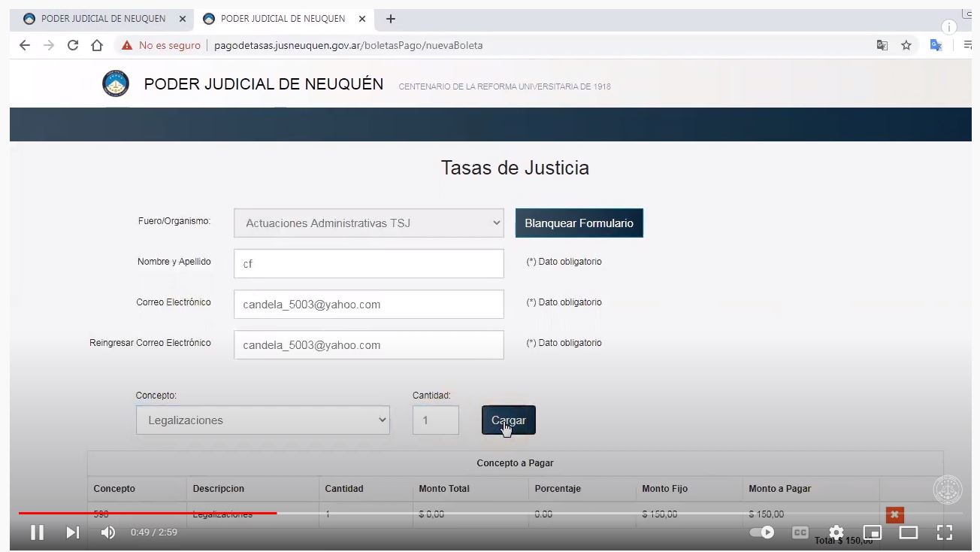Click the 'PODER JUDICIAL DE NEUQUÉN' header title

tap(264, 84)
